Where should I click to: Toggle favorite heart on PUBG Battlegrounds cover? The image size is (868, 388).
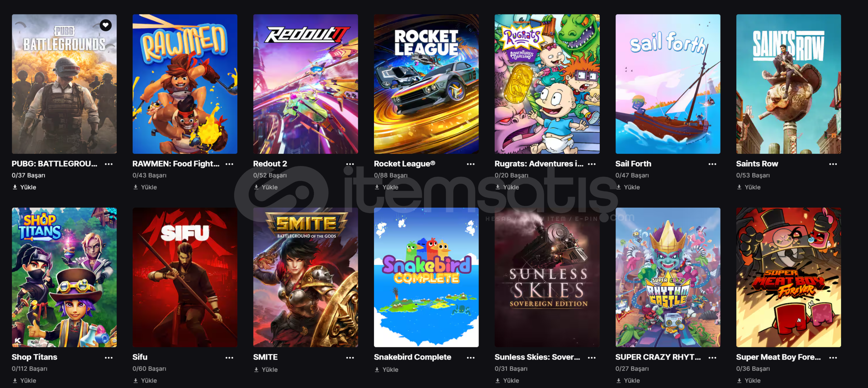click(105, 25)
